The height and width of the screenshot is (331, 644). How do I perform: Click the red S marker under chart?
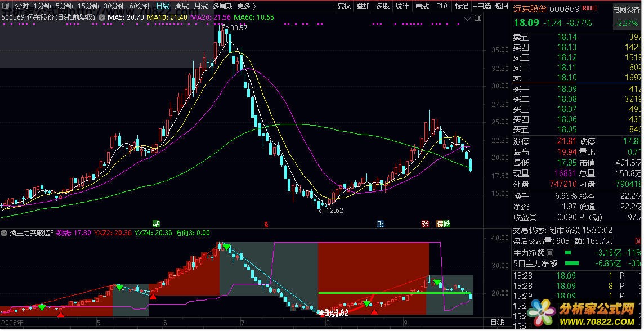pos(266,224)
